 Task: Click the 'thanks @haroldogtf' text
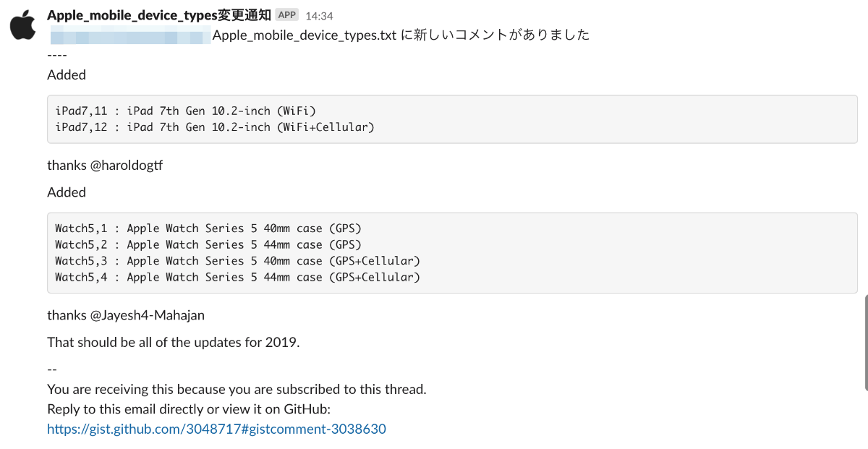[x=105, y=165]
